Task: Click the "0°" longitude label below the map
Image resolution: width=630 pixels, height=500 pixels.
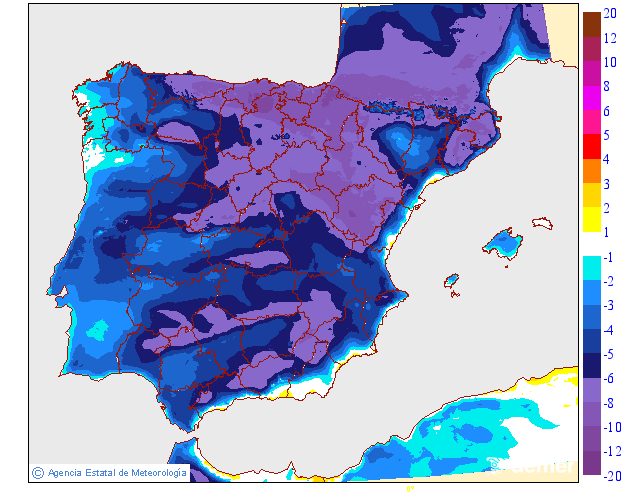Action: (x=410, y=489)
